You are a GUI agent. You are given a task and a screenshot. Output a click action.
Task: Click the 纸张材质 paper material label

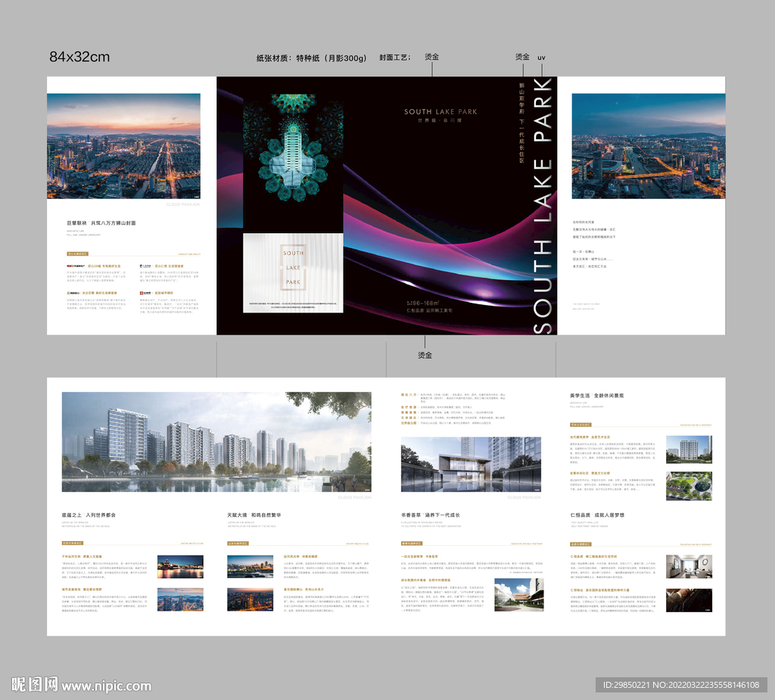pos(312,58)
